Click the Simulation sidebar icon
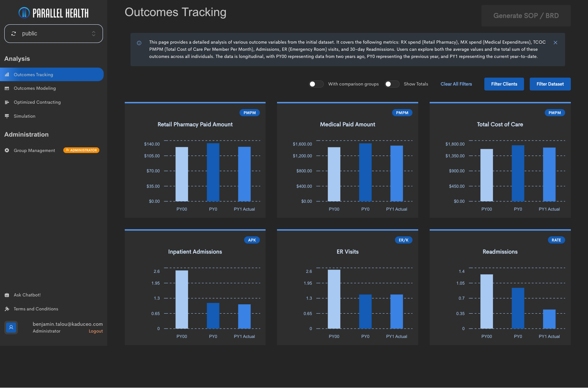This screenshot has width=588, height=388. (x=7, y=116)
